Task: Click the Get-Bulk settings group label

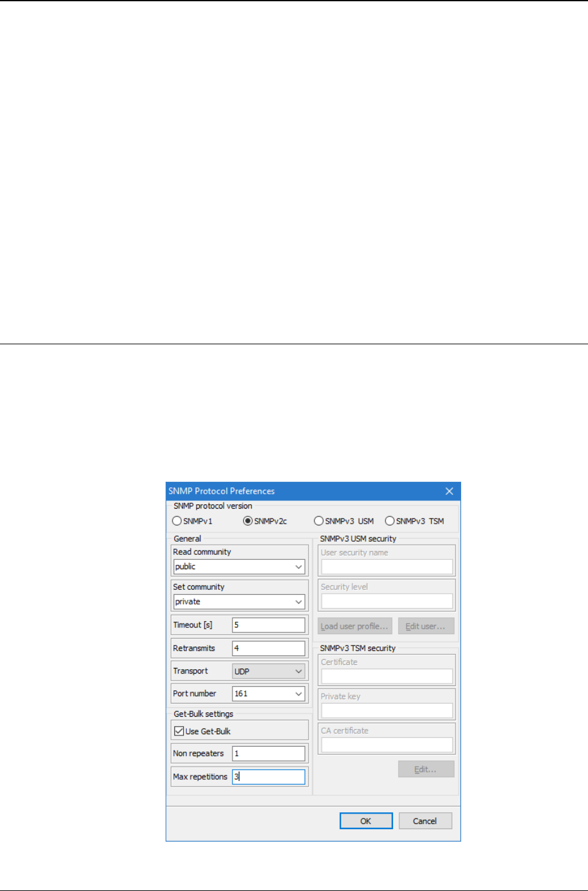Action: coord(204,714)
